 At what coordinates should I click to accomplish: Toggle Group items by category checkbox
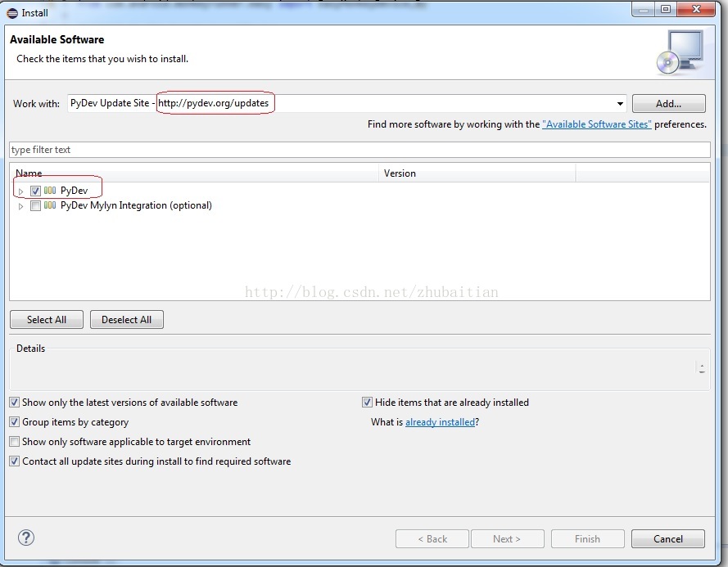15,421
